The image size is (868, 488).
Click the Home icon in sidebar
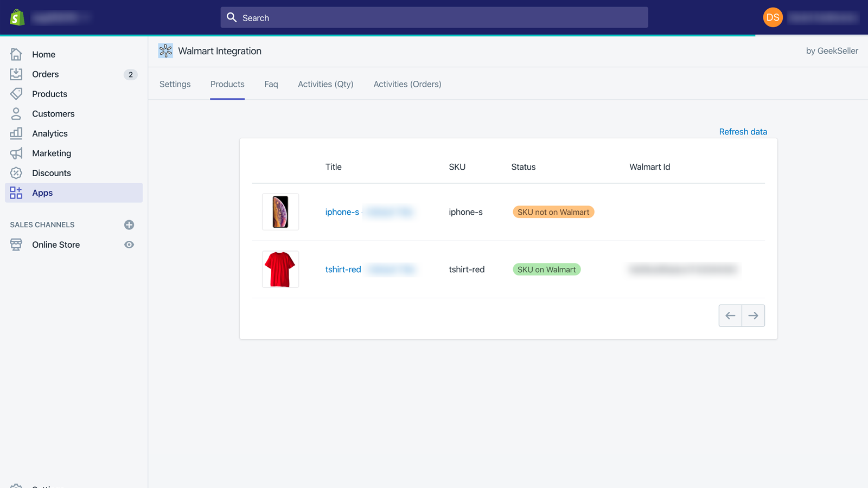16,54
